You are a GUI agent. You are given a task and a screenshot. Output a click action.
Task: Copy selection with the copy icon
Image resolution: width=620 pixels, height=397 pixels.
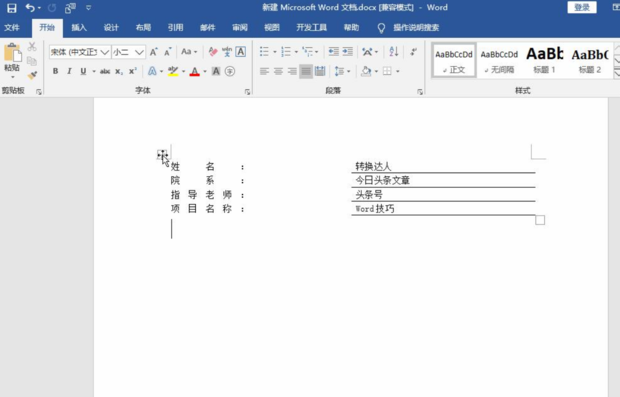tap(32, 61)
